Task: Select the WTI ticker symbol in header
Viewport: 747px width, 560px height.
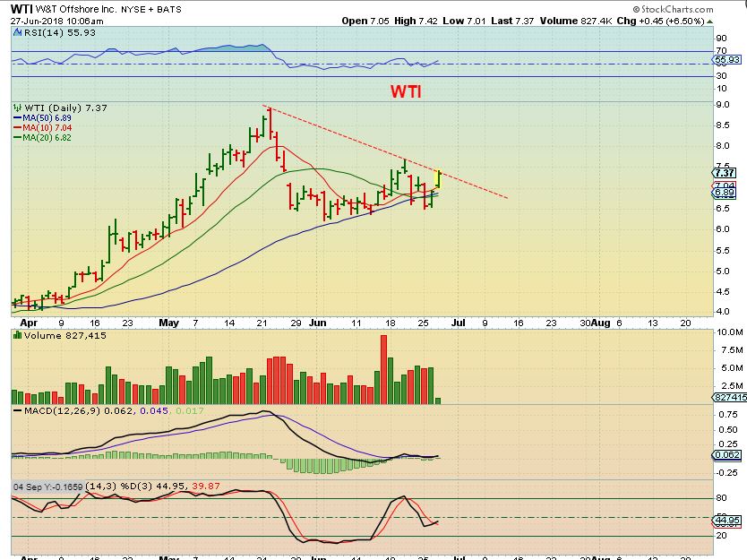Action: coord(21,9)
